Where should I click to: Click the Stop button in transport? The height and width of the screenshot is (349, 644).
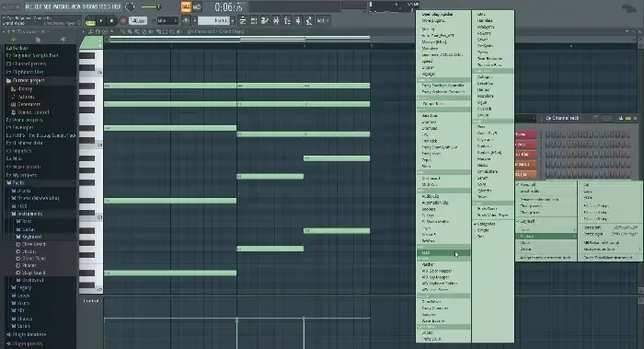pyautogui.click(x=111, y=20)
